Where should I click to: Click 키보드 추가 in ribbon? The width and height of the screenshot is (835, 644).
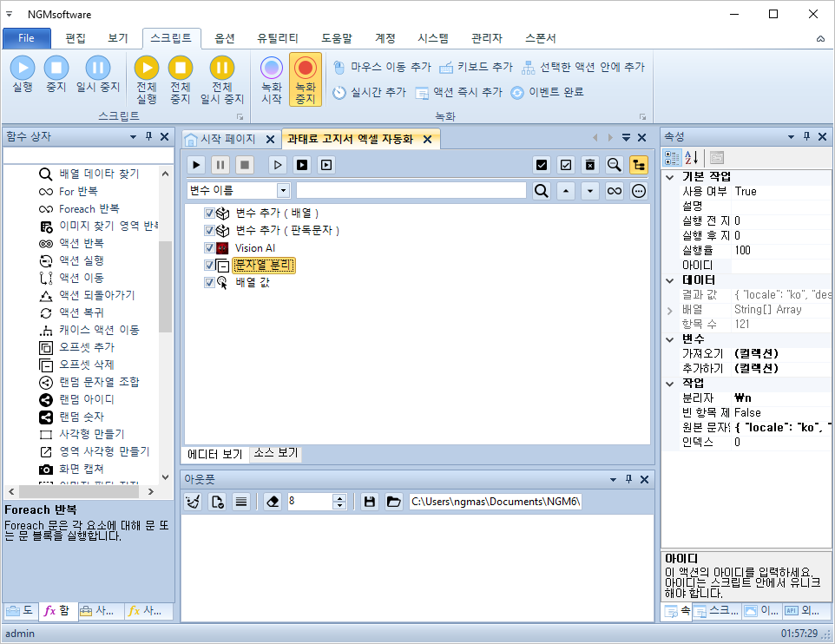(476, 67)
